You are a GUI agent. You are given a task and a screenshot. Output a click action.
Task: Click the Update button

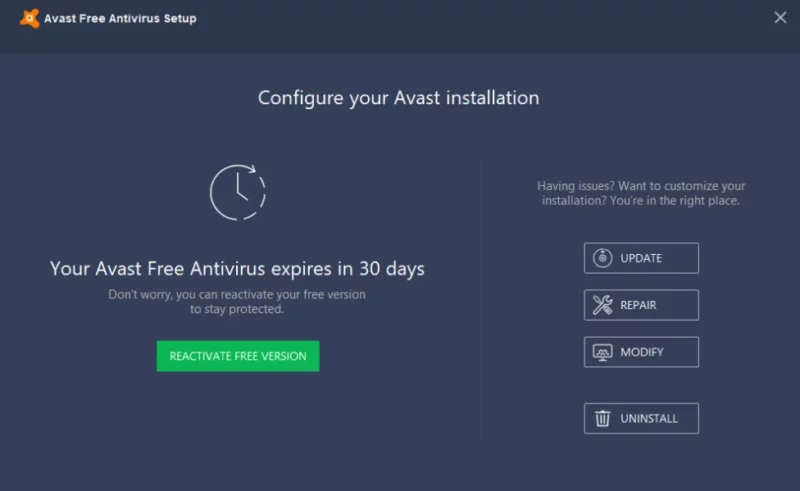(x=641, y=258)
